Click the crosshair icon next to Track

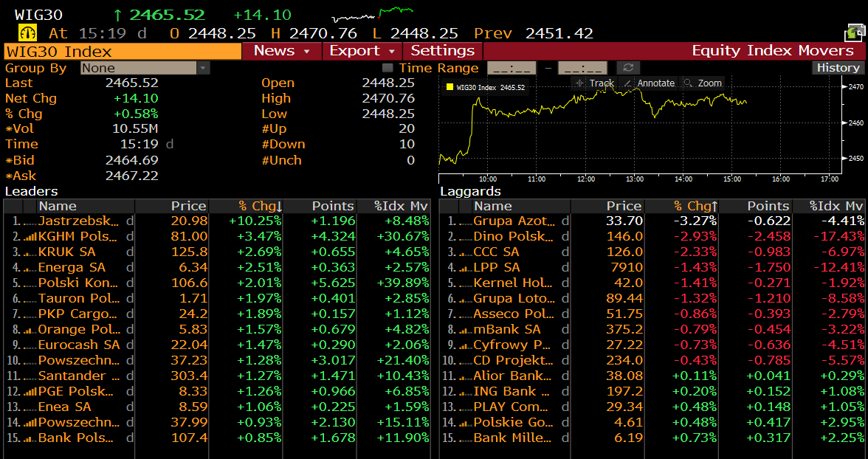coord(579,83)
